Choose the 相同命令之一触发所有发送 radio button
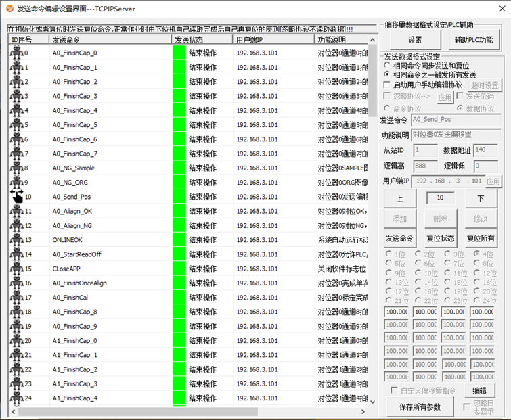The image size is (511, 420). [388, 75]
